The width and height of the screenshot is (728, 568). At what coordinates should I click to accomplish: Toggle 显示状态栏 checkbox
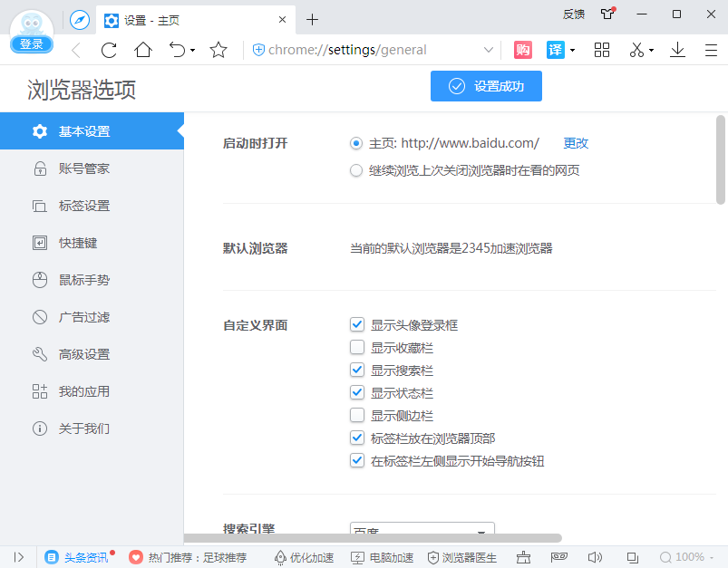[357, 392]
